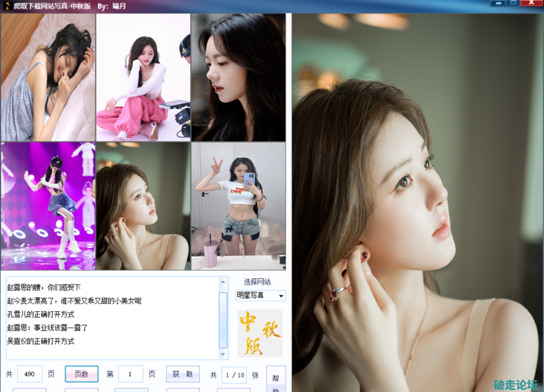The image size is (544, 392).
Task: Click the total pages field showing 490
Action: (x=30, y=374)
